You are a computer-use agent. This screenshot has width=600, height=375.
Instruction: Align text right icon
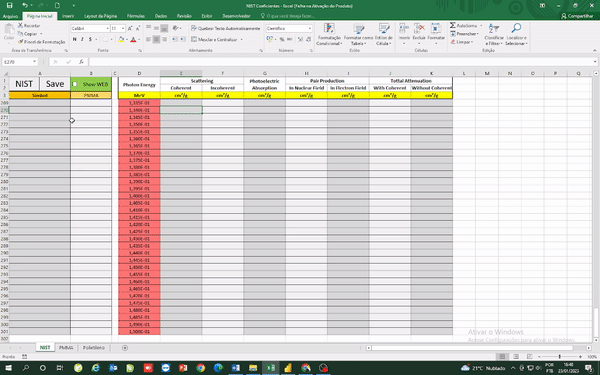164,39
